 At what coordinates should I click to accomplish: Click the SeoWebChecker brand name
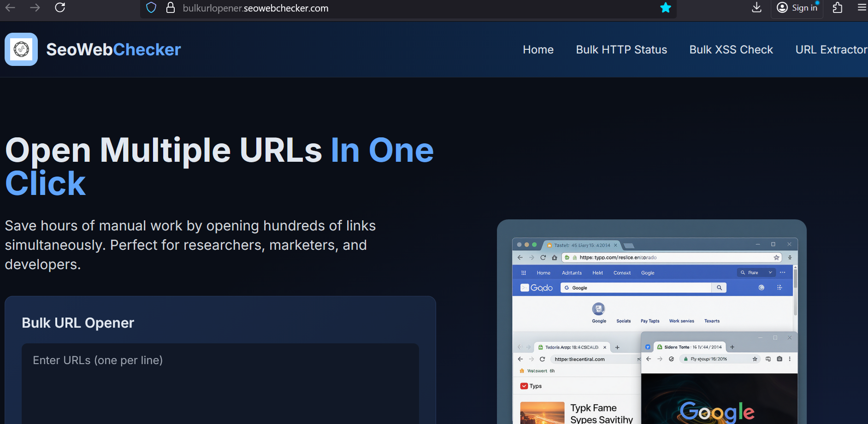click(113, 50)
